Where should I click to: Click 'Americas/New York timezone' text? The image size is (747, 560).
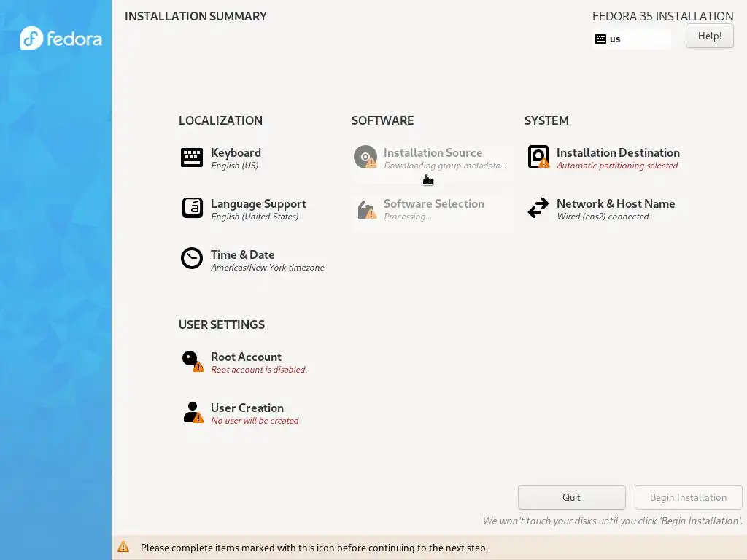coord(268,268)
